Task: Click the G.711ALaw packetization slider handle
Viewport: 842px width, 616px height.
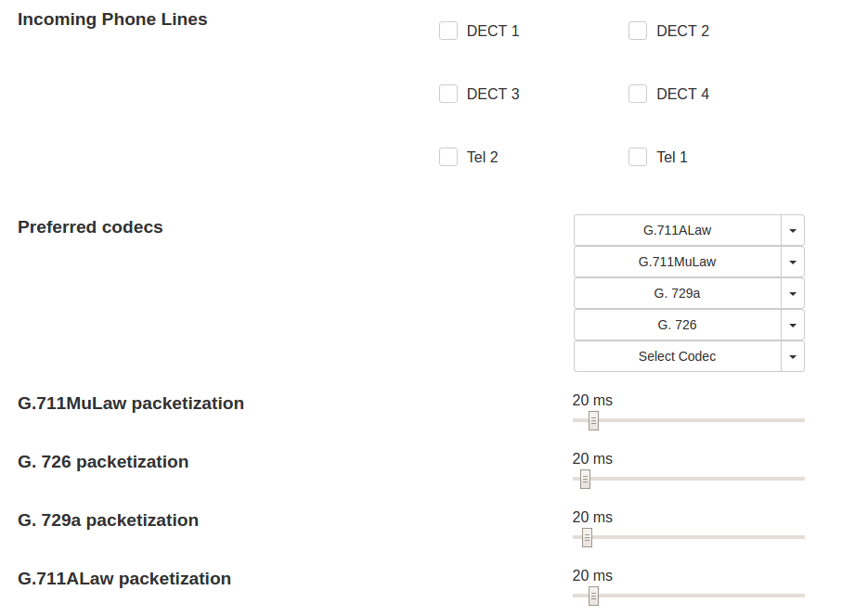Action: [x=594, y=596]
